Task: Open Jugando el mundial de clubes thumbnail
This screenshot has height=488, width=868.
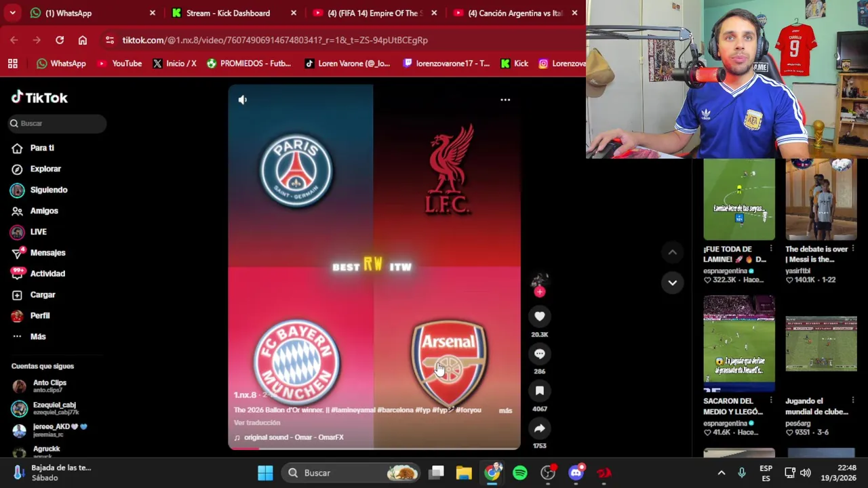Action: (x=821, y=344)
